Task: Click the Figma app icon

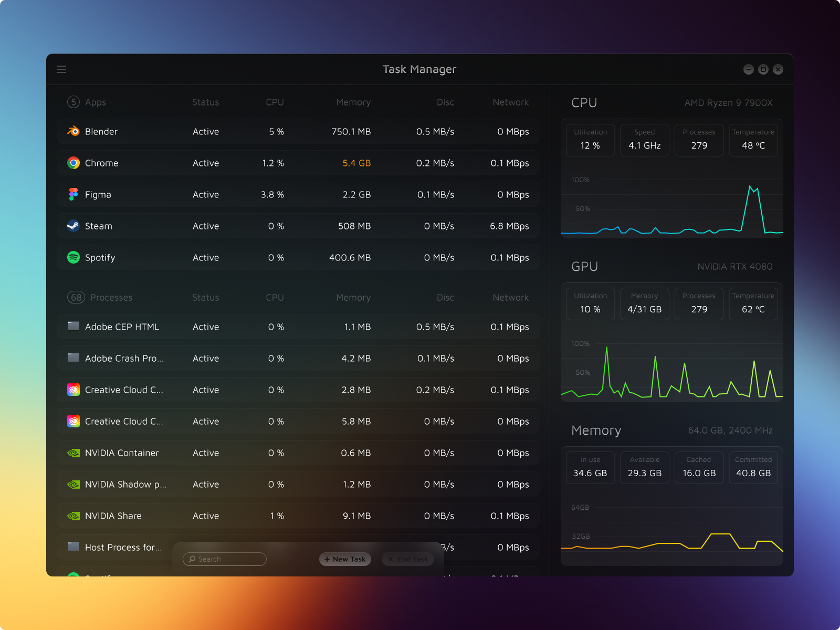Action: tap(73, 194)
